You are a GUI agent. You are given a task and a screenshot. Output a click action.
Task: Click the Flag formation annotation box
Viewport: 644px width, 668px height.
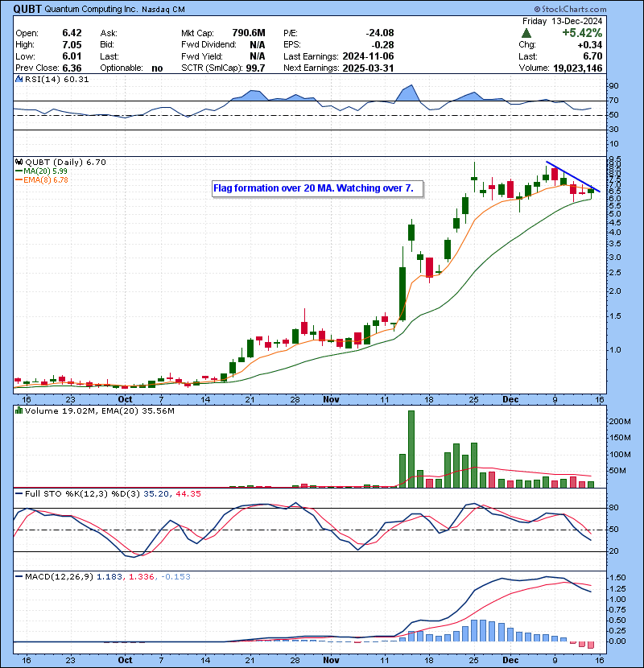coord(318,188)
